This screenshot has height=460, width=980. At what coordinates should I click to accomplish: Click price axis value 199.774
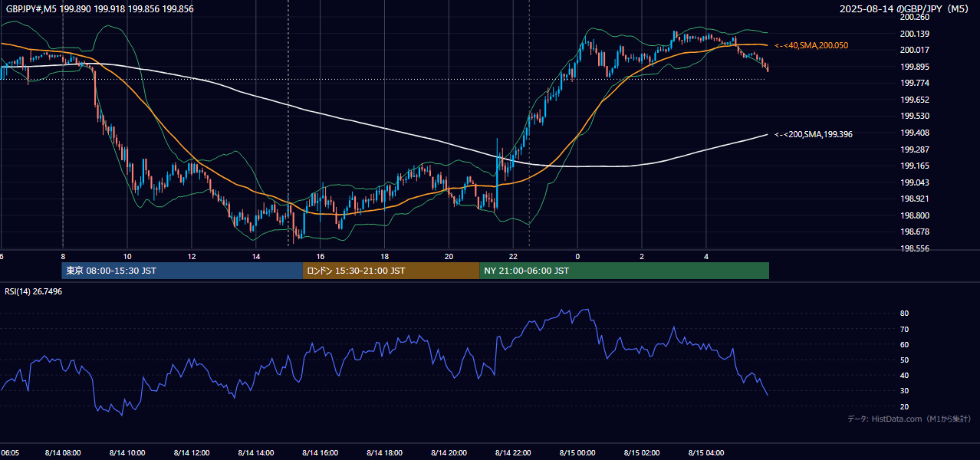(915, 83)
